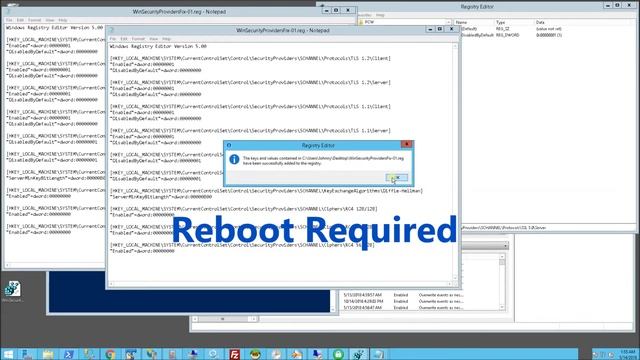Open the green padlock app on the taskbar

(338, 354)
